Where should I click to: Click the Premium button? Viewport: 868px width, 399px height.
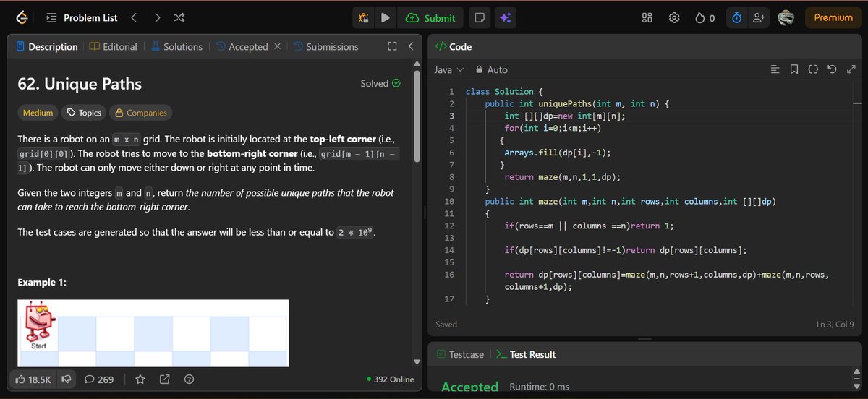833,18
